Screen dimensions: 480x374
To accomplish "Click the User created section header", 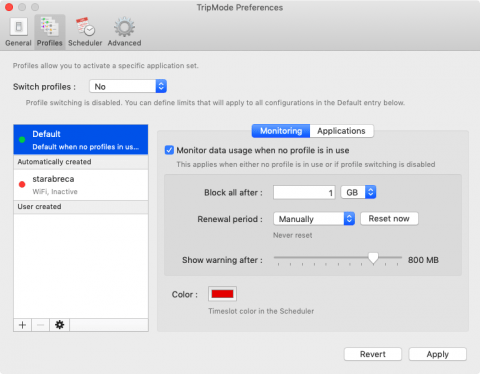I will click(x=81, y=207).
